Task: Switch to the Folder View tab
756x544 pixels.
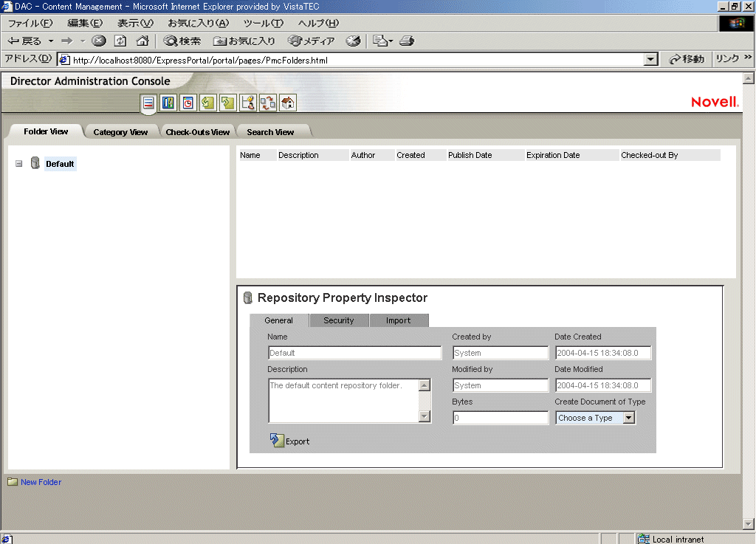Action: [46, 131]
